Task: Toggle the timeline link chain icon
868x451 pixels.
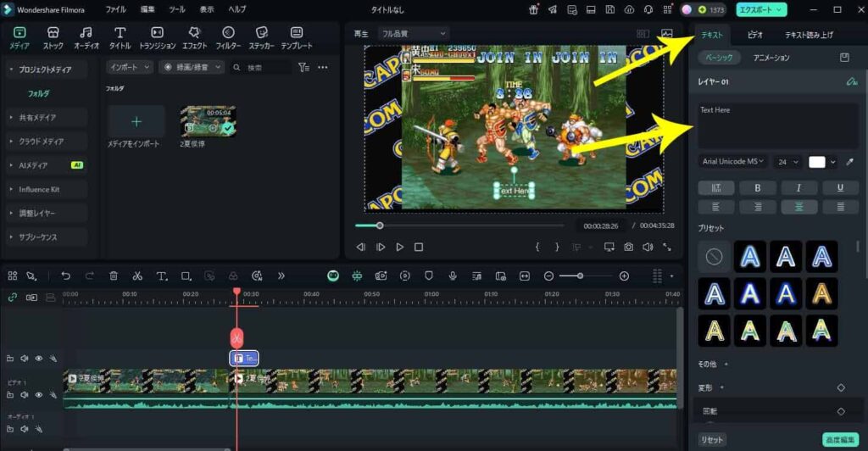Action: tap(12, 298)
